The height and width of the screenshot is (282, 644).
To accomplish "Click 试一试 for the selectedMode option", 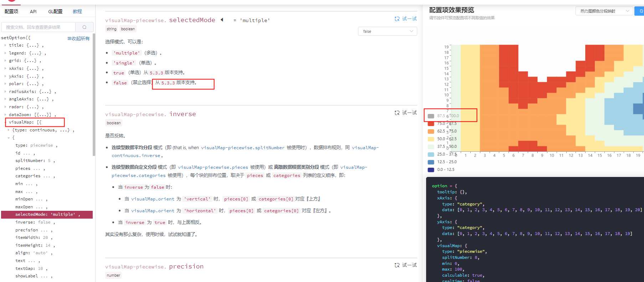I will pyautogui.click(x=405, y=19).
